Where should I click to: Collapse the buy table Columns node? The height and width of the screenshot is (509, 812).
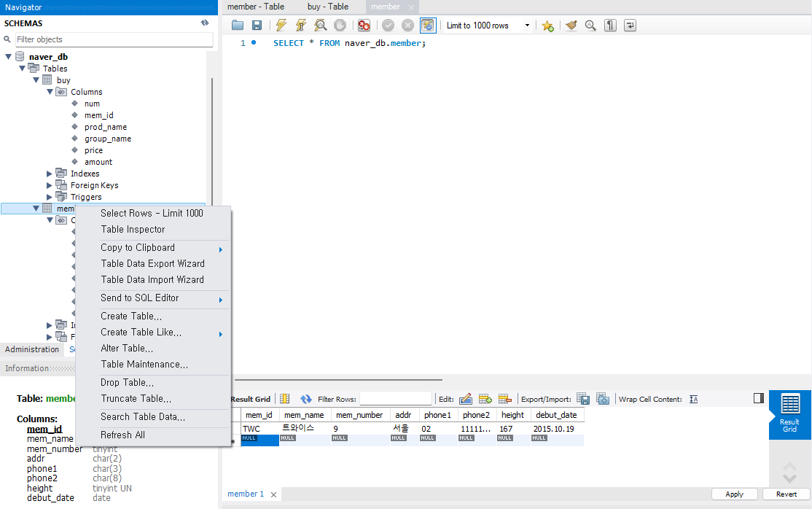50,92
